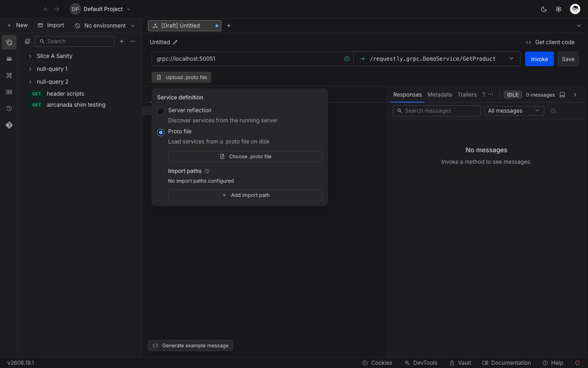The height and width of the screenshot is (368, 588).
Task: Click the green connection check icon in URL bar
Action: point(347,59)
